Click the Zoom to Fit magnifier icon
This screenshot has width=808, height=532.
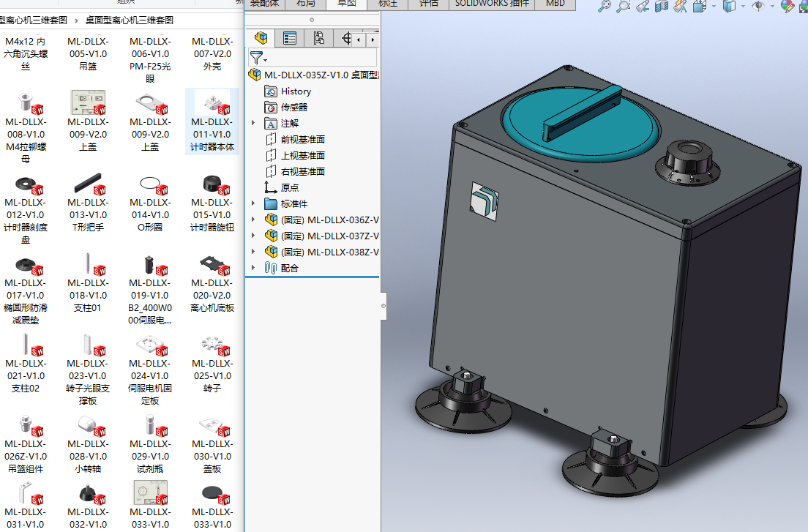pyautogui.click(x=605, y=7)
